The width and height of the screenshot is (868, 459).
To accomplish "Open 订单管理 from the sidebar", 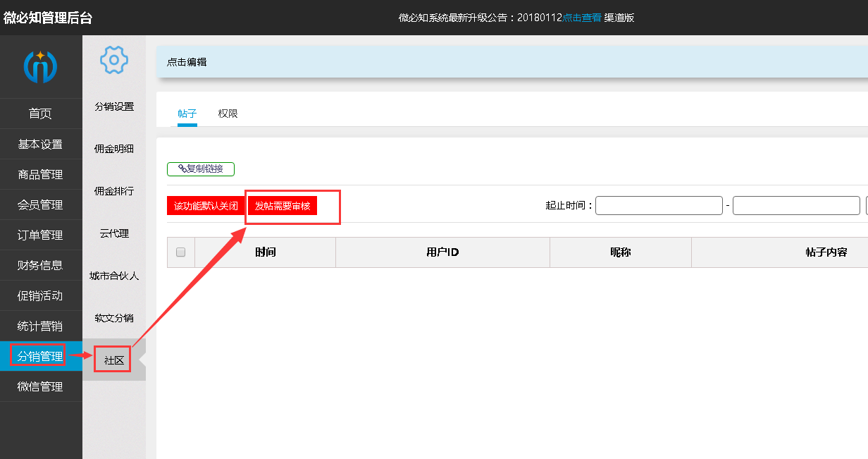I will point(40,235).
